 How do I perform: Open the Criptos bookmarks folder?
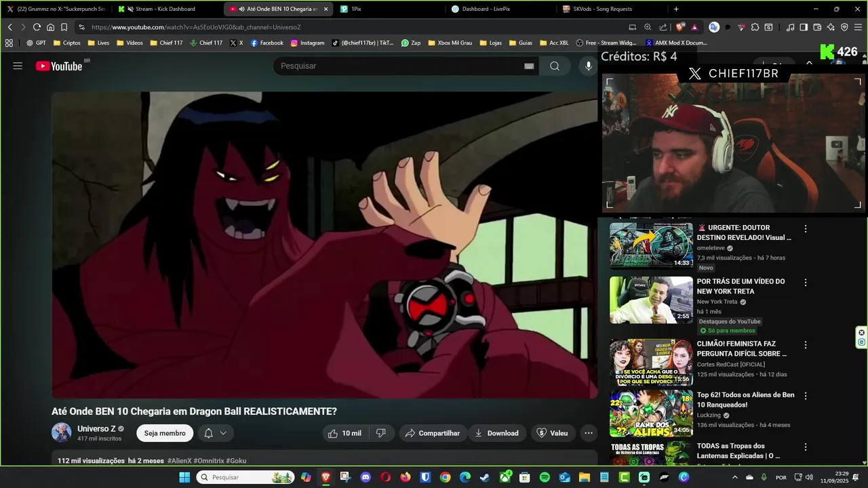coord(67,43)
